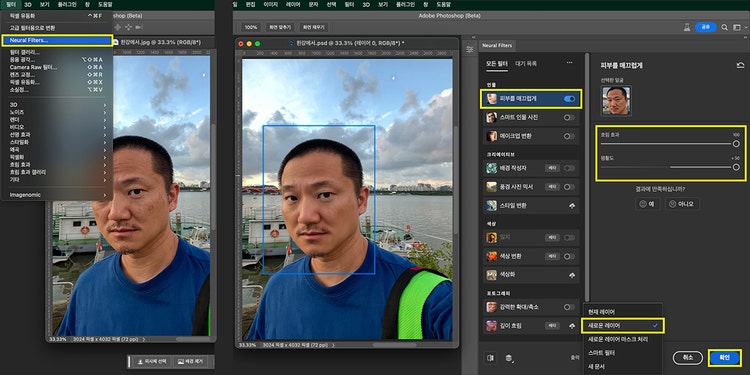Click the 스마트 인물 사진 filter thumbnail icon
This screenshot has width=750, height=375.
(x=491, y=117)
